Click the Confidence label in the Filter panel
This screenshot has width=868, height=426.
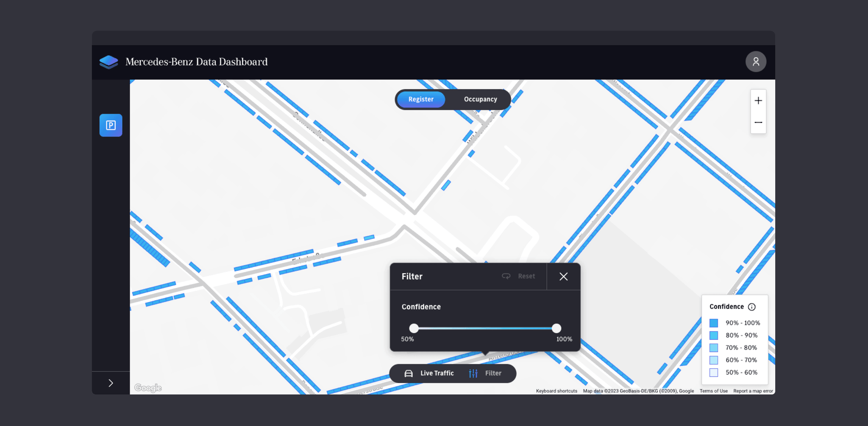(x=421, y=307)
